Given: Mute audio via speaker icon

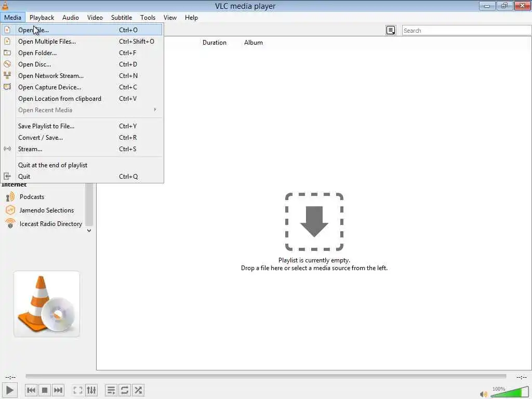Looking at the screenshot, I should (x=484, y=394).
